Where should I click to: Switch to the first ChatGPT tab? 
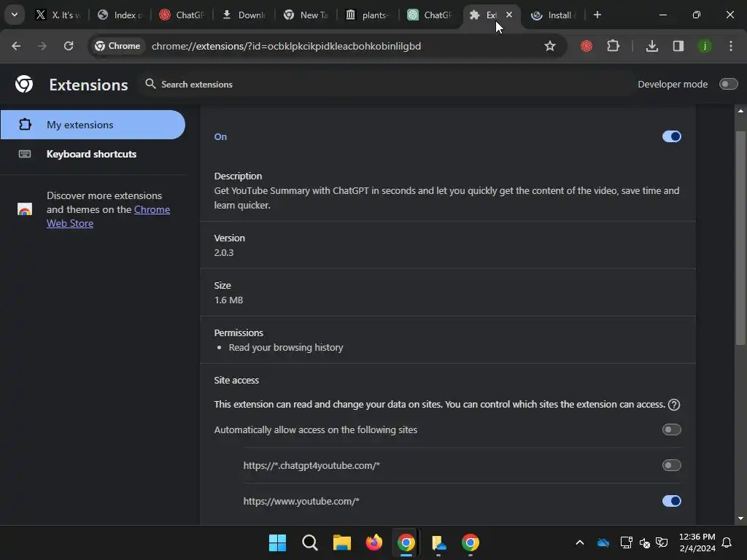(x=182, y=15)
